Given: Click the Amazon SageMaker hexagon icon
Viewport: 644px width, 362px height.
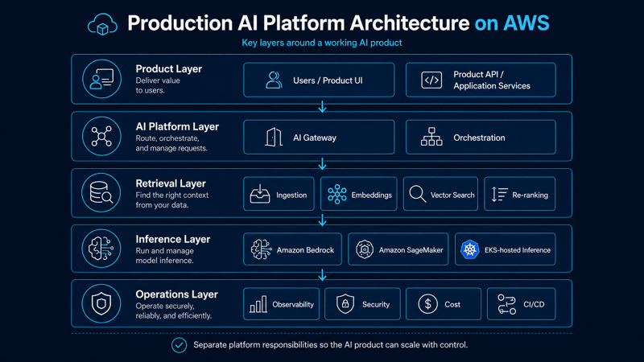Looking at the screenshot, I should coord(365,249).
